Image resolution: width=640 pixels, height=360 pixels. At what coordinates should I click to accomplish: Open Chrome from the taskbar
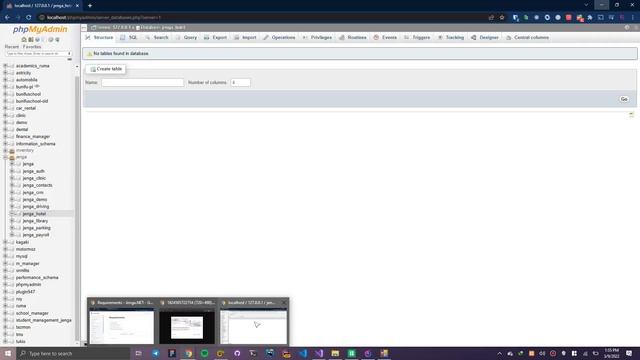(x=188, y=353)
